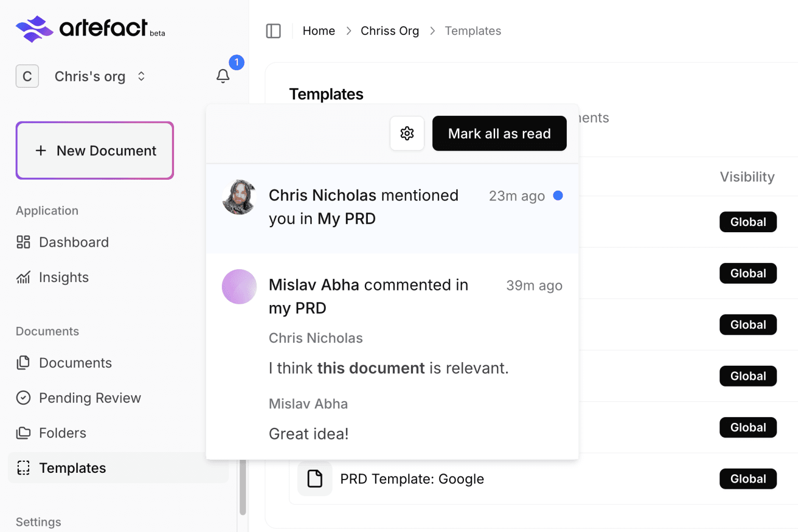The height and width of the screenshot is (532, 798).
Task: Click the Insights chart icon
Action: click(x=23, y=277)
